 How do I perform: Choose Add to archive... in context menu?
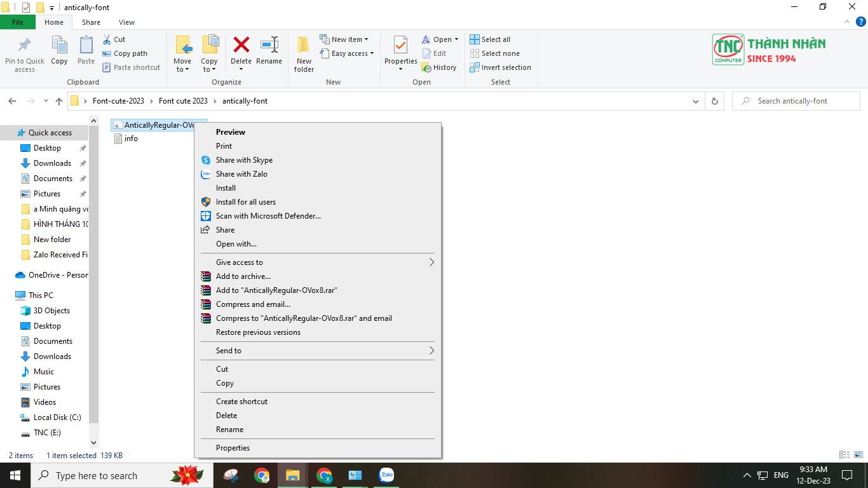pos(243,276)
